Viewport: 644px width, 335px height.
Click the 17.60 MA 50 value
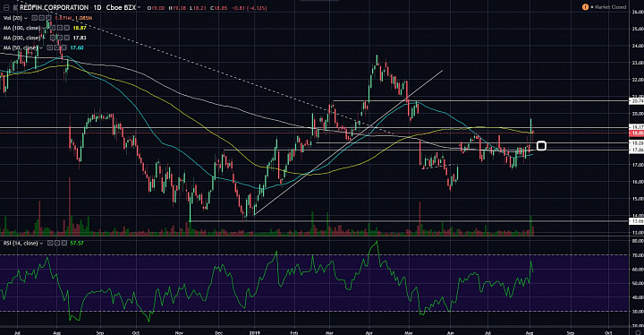pos(77,47)
